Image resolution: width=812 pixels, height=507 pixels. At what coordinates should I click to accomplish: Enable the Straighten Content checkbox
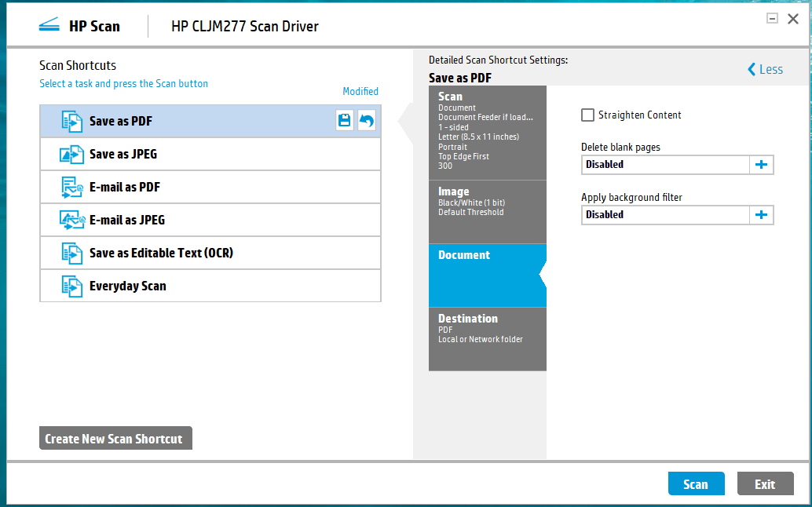point(587,115)
